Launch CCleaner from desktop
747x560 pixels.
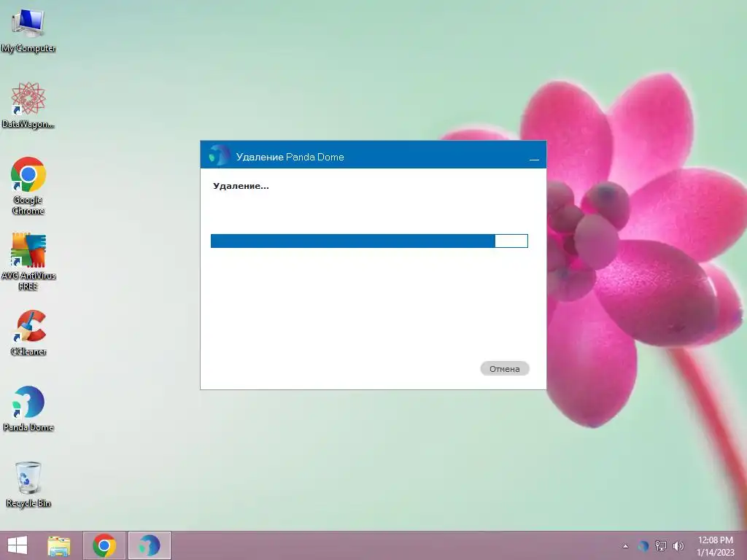[28, 332]
